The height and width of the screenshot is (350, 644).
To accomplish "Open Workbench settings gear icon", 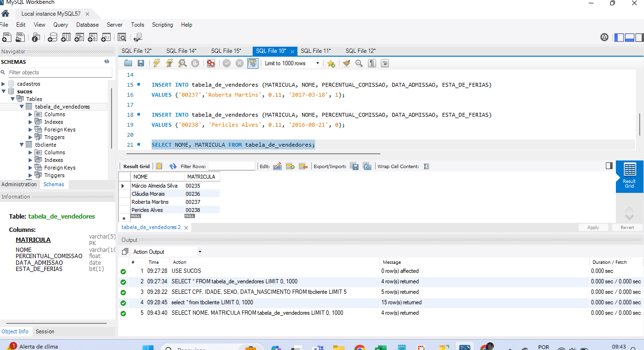I will click(x=604, y=37).
